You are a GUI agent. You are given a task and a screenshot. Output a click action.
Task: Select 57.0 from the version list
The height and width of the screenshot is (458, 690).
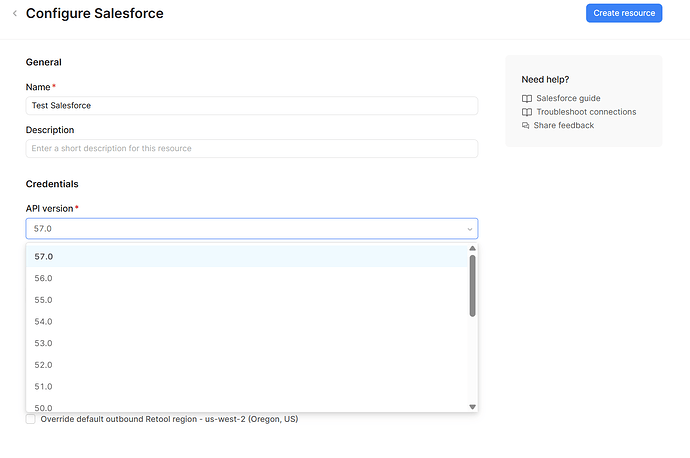246,256
